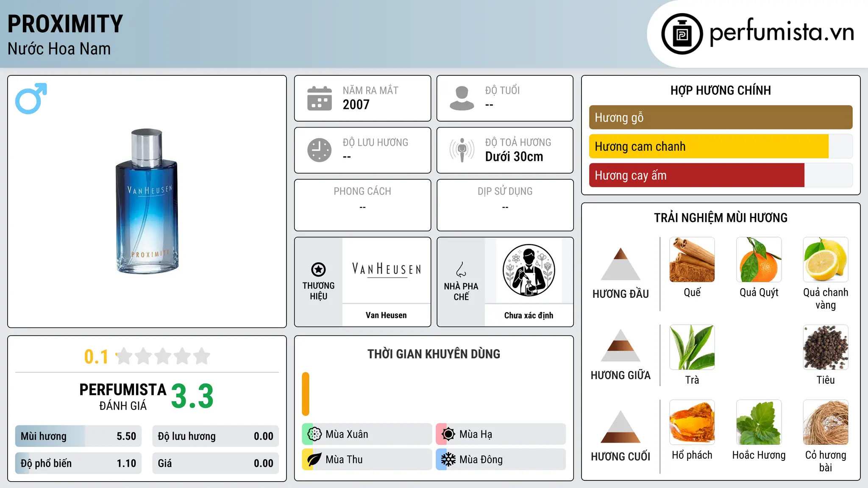Open the Hổ phách amber note image

click(x=692, y=422)
